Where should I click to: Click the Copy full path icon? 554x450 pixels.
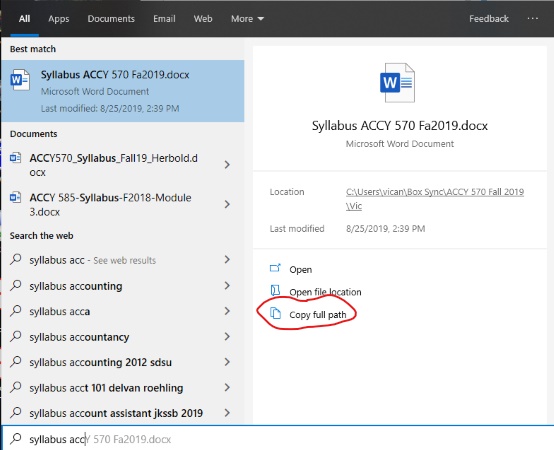tap(275, 313)
